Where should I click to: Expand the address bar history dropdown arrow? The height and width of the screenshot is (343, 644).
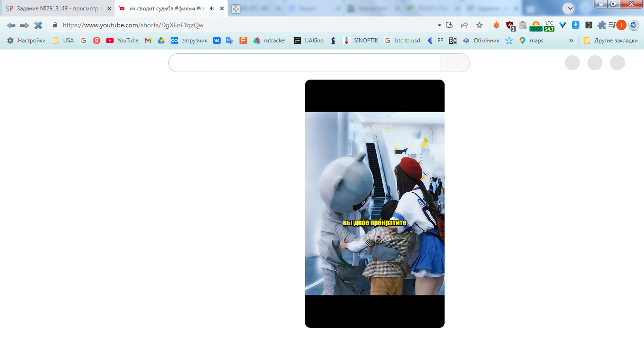439,25
